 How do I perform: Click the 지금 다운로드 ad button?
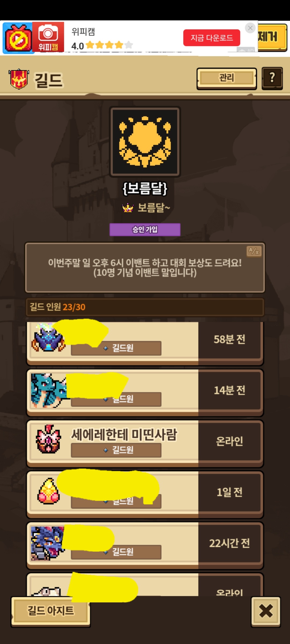tap(212, 38)
